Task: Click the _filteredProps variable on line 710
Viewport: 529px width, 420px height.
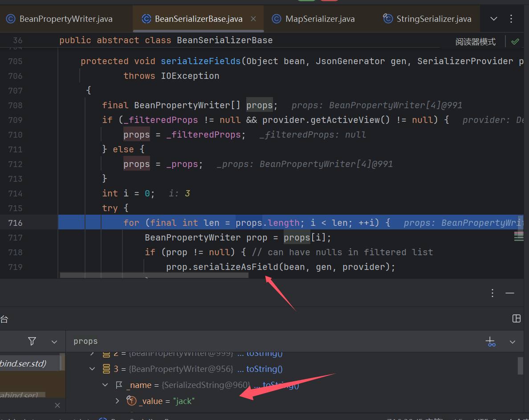Action: [203, 135]
